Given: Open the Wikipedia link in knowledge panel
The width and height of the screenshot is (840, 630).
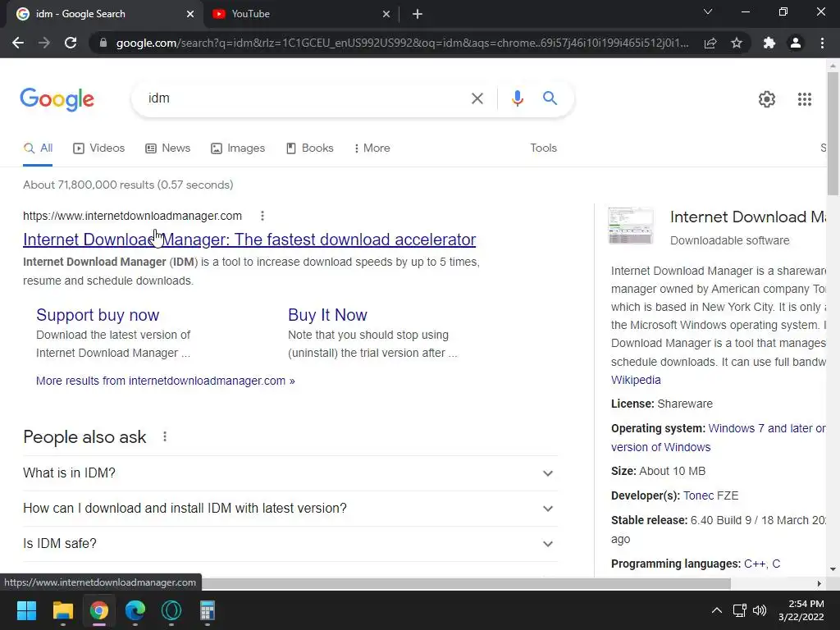Looking at the screenshot, I should click(636, 380).
